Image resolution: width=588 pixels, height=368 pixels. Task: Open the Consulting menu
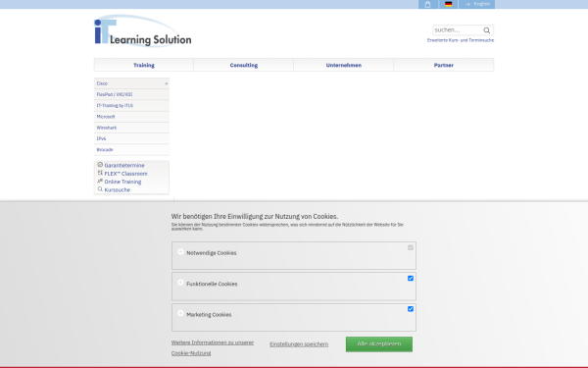244,65
